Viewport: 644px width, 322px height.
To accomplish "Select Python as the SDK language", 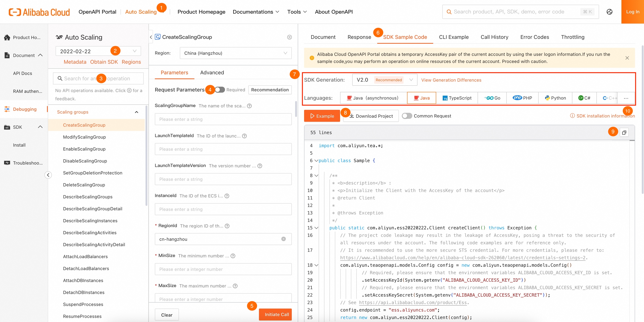I will coord(555,98).
